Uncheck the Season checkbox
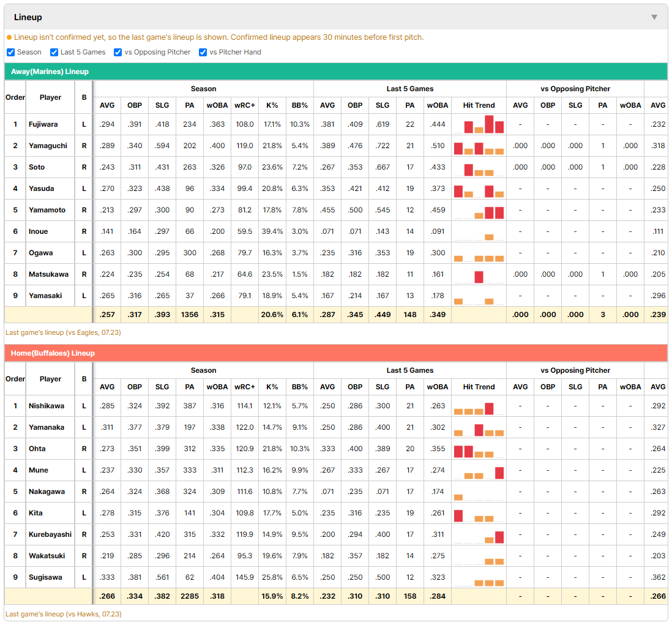This screenshot has height=625, width=672. [x=11, y=52]
